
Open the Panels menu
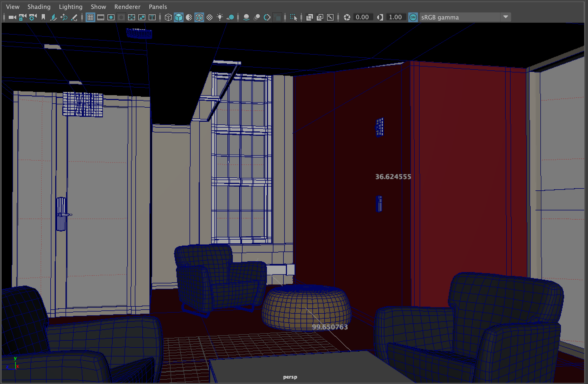[x=158, y=7]
